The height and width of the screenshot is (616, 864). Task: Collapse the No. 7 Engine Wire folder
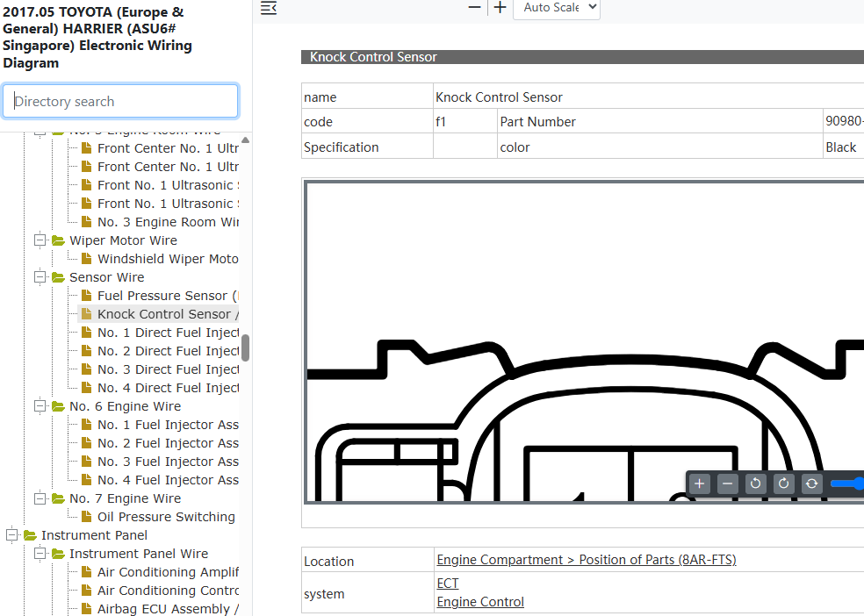[40, 498]
